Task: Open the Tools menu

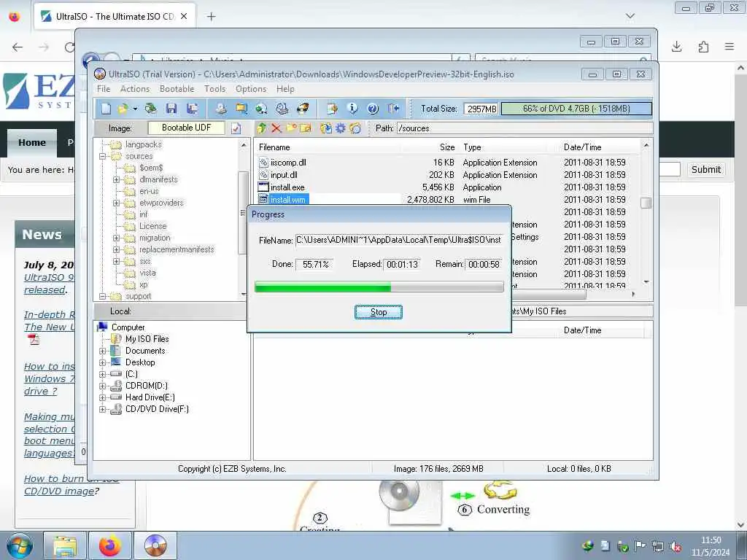Action: [215, 89]
